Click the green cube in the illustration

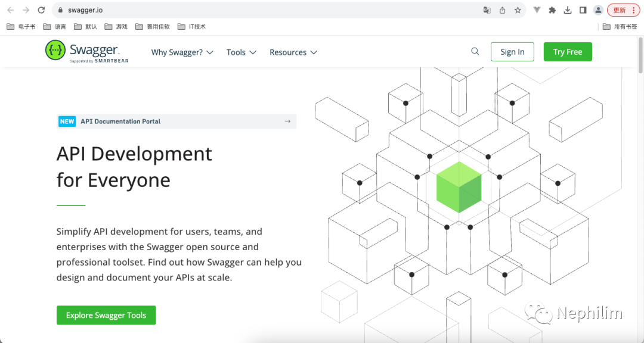tap(459, 187)
